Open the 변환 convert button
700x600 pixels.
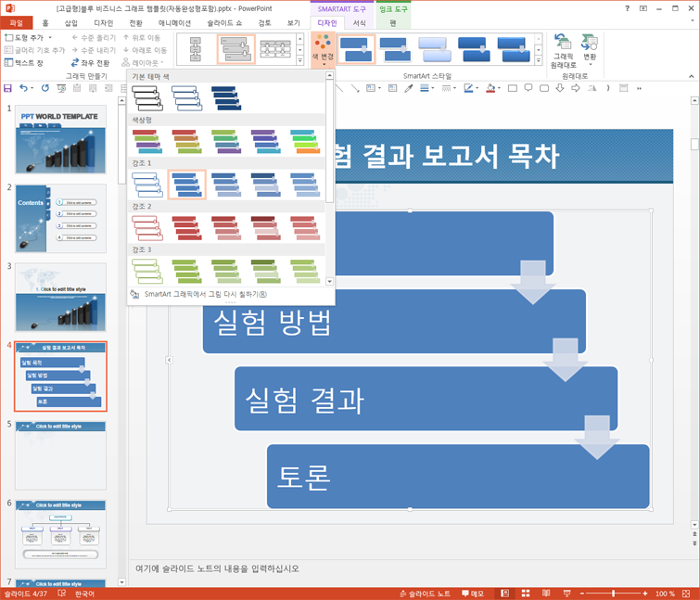590,50
